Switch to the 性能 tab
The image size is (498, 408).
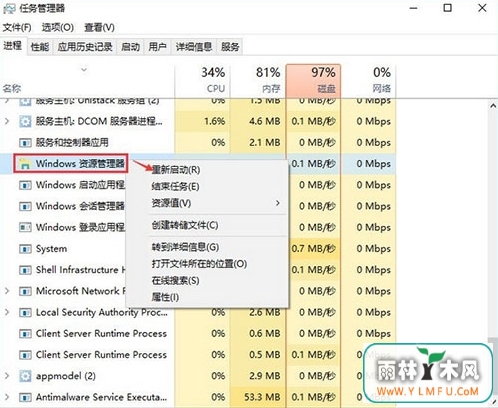tap(40, 47)
